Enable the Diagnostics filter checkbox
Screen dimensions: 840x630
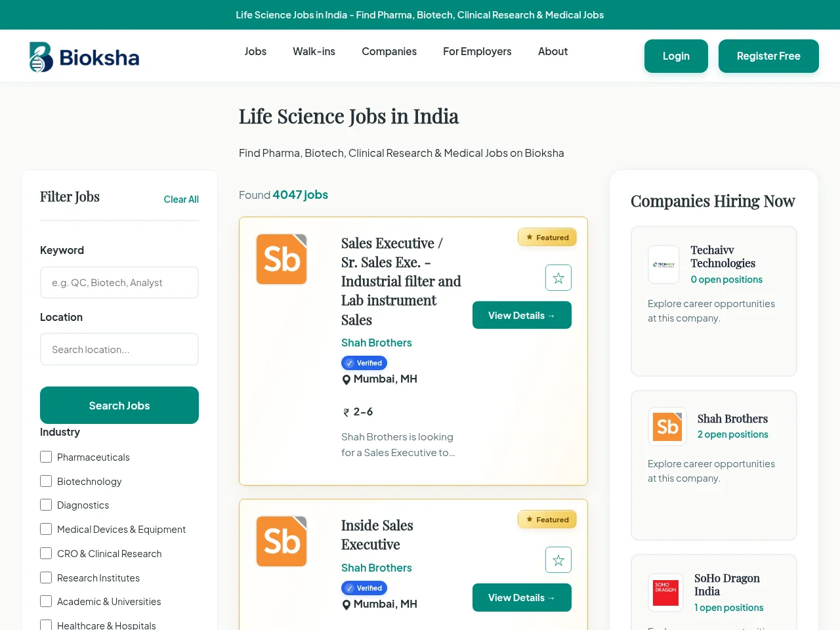[46, 505]
